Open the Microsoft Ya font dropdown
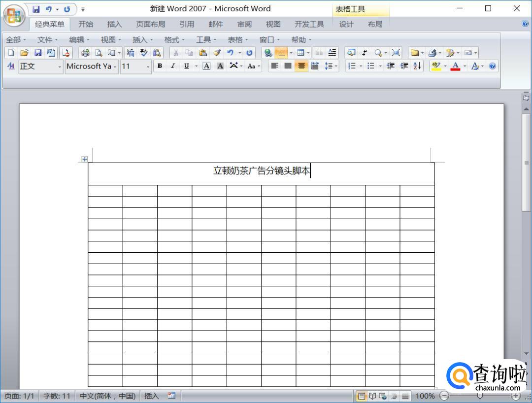532x403 pixels. point(115,67)
